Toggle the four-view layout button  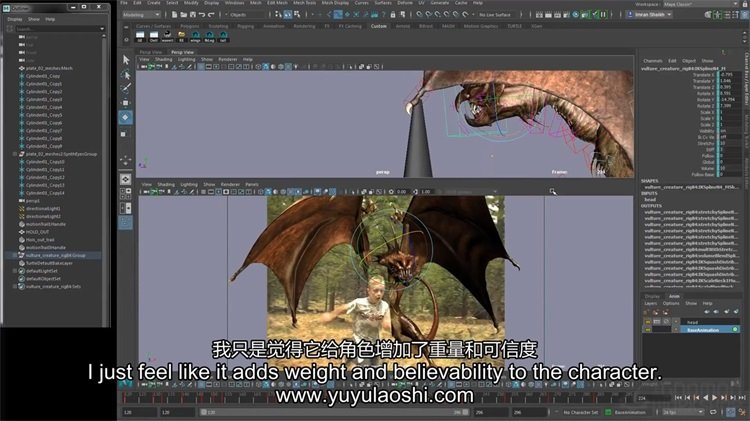coord(126,193)
